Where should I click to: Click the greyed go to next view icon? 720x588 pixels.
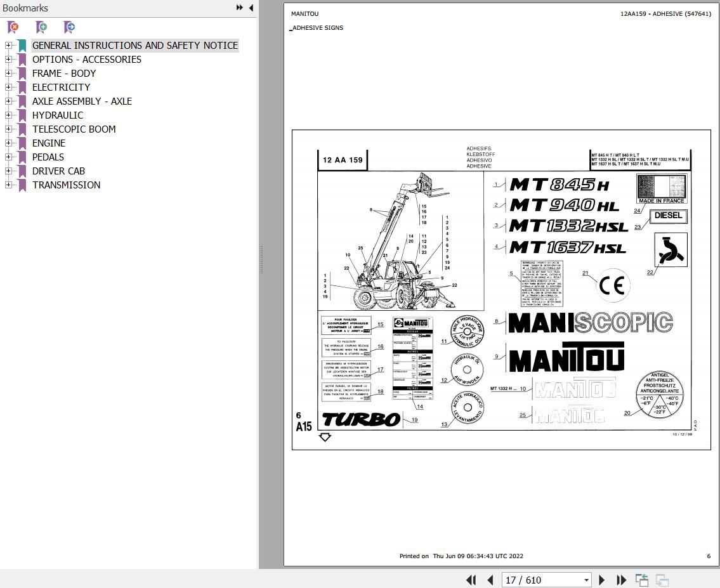click(662, 580)
